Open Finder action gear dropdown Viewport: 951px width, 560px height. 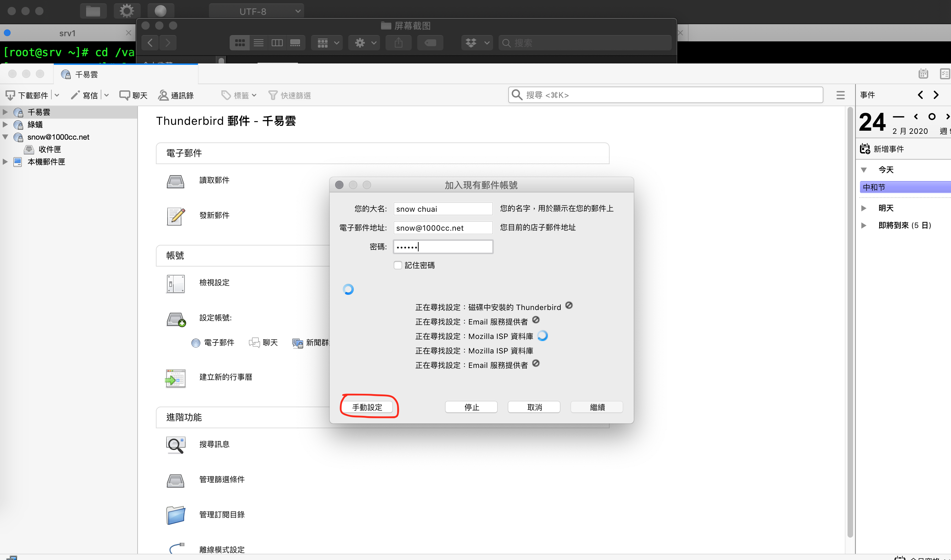pyautogui.click(x=364, y=43)
